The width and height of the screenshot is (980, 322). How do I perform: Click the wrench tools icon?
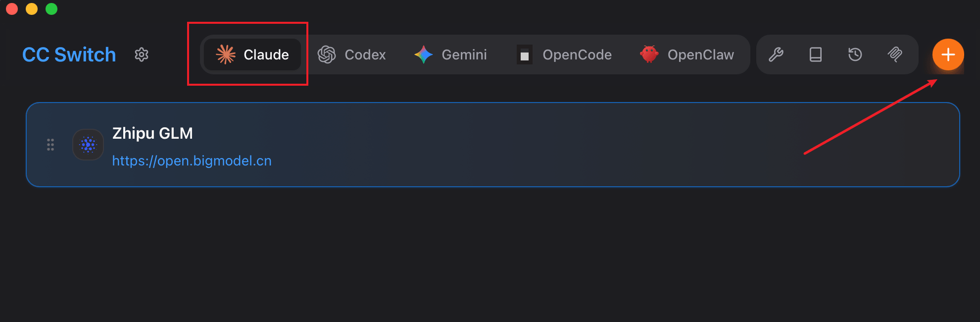coord(776,54)
